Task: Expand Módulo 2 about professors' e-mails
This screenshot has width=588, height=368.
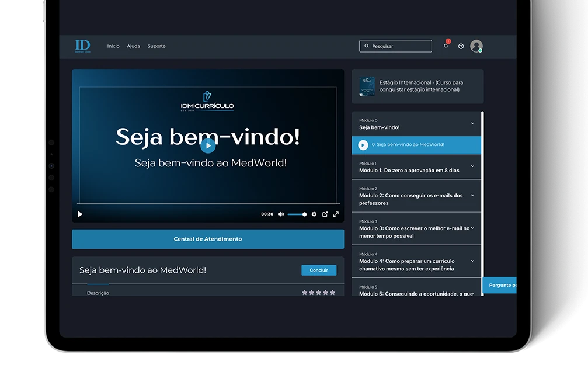Action: 472,196
